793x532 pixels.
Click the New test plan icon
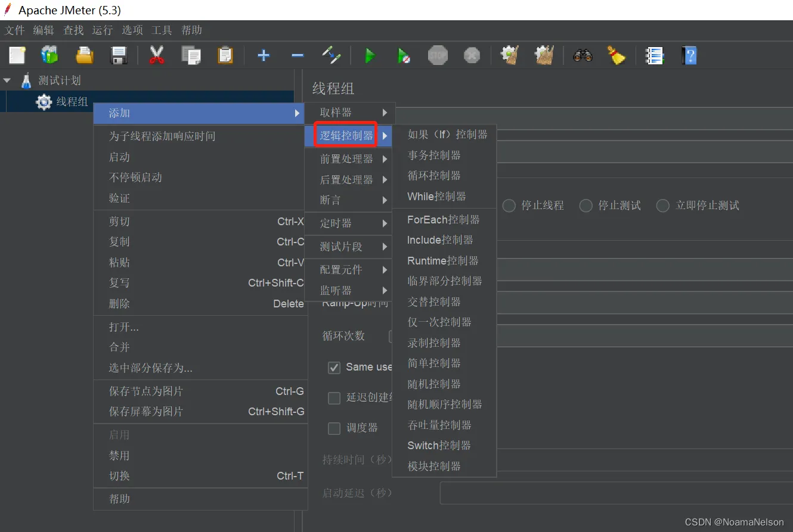point(17,55)
